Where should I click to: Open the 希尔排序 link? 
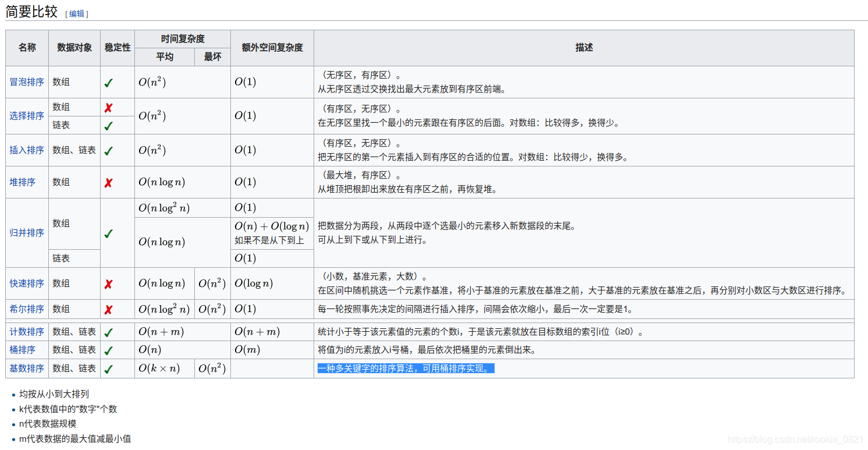[27, 309]
